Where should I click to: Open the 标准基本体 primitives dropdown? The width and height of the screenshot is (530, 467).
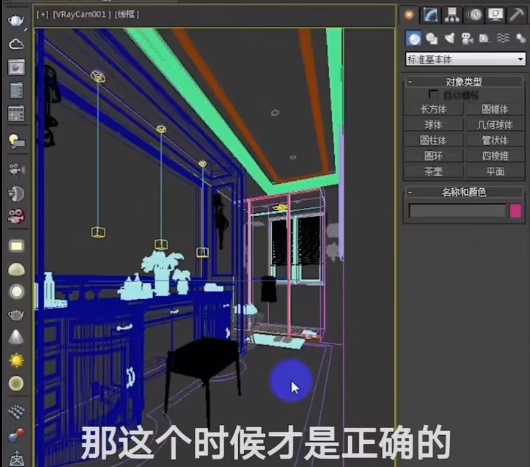point(465,59)
